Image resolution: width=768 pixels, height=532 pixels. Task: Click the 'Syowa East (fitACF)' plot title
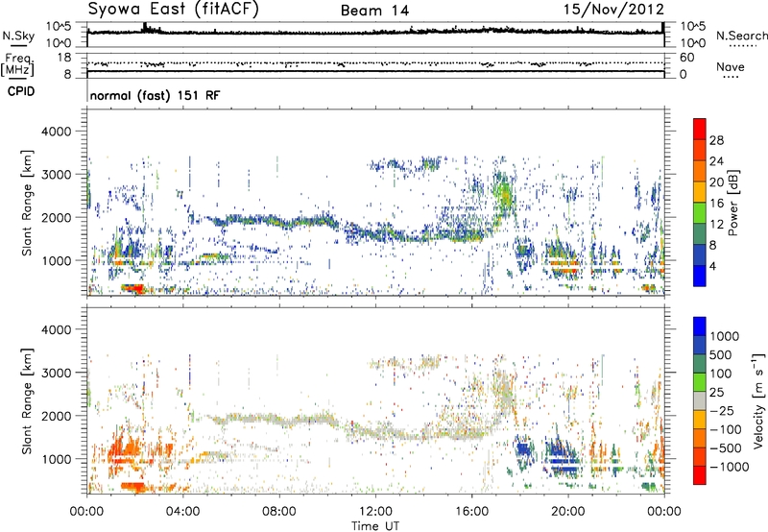click(x=173, y=10)
